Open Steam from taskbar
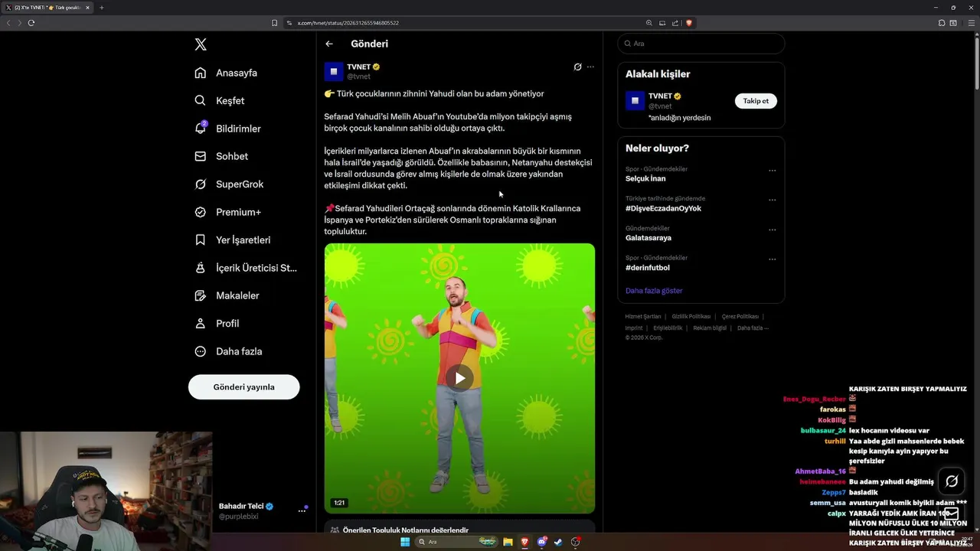 559,542
